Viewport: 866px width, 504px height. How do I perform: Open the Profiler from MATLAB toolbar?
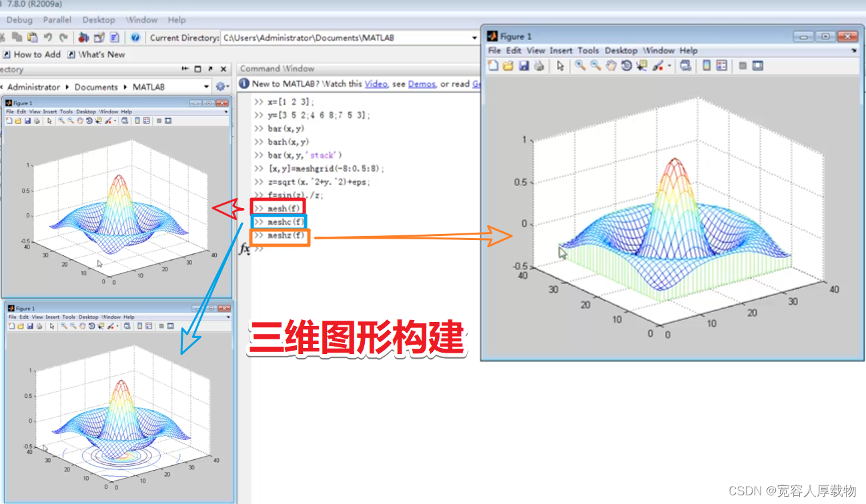point(114,37)
